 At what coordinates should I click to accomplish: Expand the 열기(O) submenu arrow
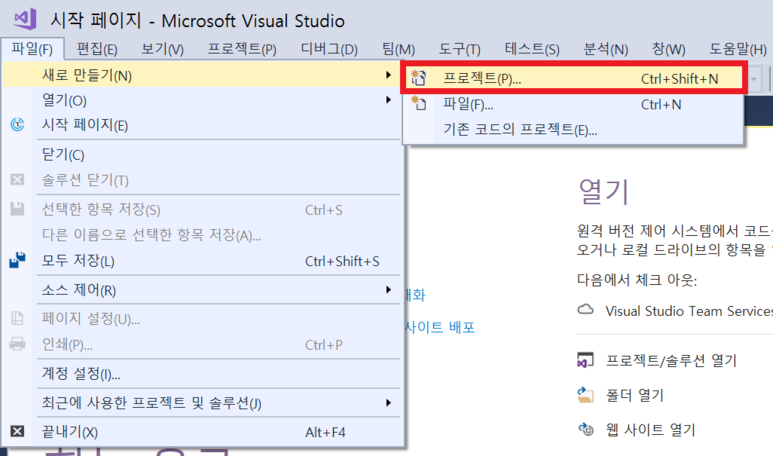388,100
